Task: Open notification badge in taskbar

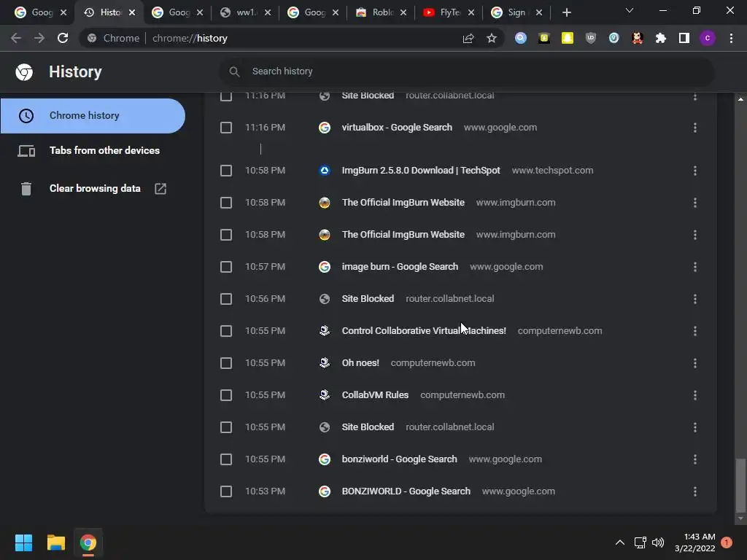Action: [x=727, y=542]
